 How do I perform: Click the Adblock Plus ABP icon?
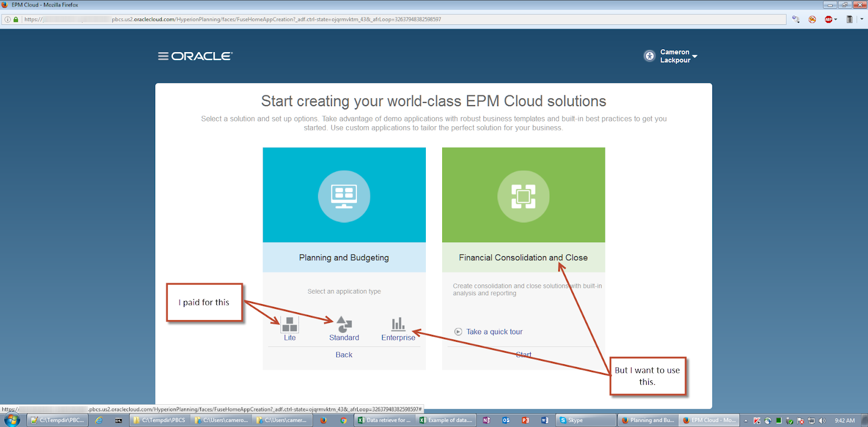[x=828, y=19]
